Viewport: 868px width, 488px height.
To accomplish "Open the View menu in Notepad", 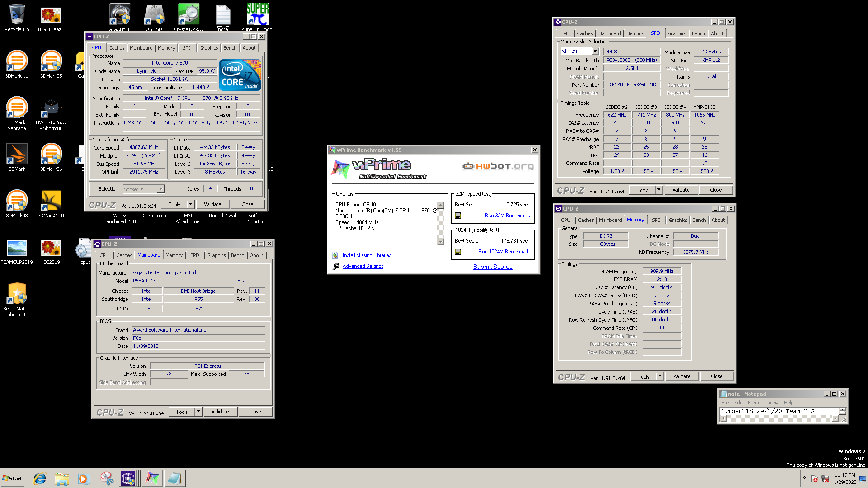I will click(x=774, y=403).
